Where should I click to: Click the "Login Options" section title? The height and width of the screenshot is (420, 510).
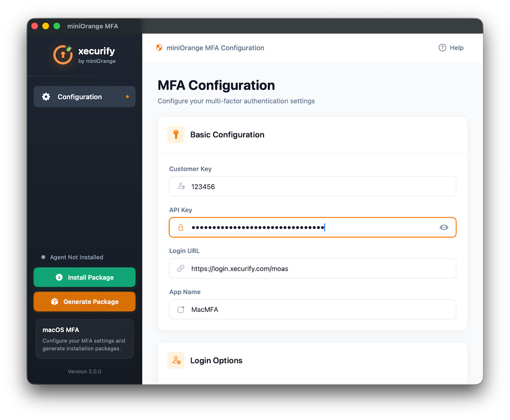coord(216,360)
